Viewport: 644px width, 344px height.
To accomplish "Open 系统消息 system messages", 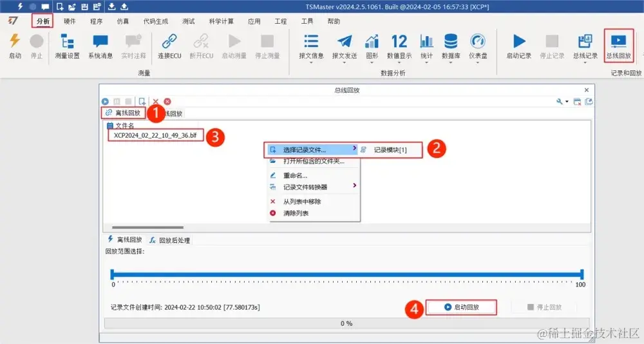I will coord(100,46).
